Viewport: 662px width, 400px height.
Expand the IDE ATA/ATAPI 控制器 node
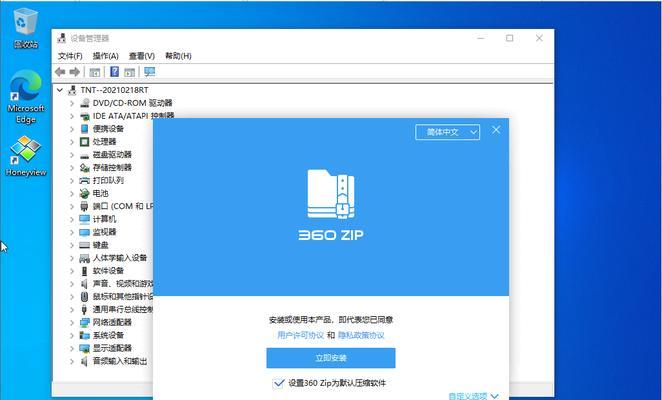(72, 116)
